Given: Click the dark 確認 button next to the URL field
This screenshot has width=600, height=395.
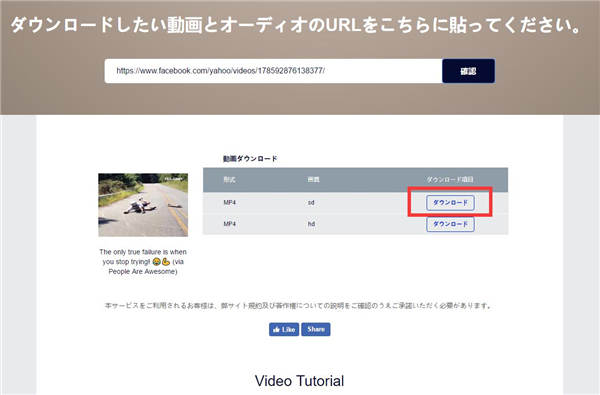Looking at the screenshot, I should click(468, 71).
